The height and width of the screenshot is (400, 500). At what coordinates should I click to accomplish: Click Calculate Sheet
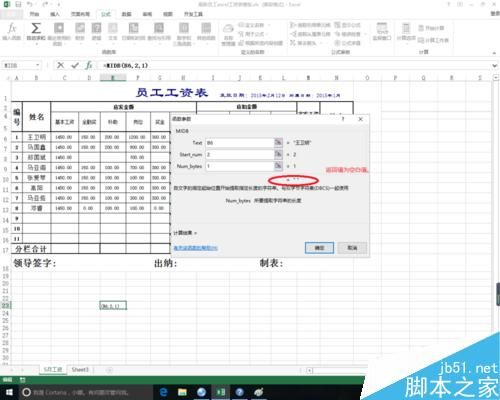433,40
